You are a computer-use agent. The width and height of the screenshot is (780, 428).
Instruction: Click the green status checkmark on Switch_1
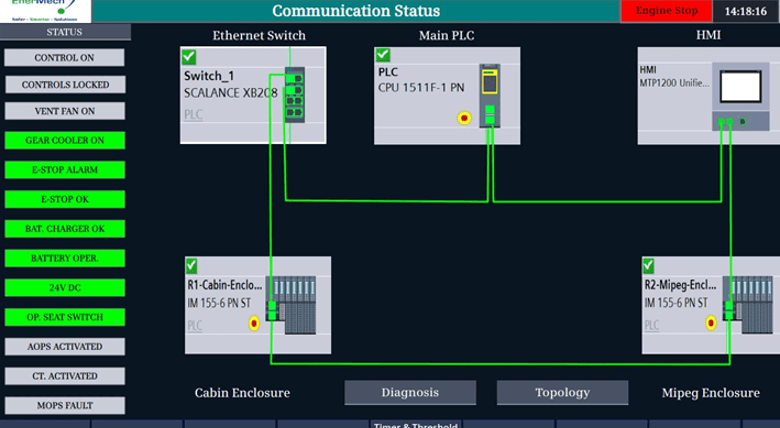189,55
